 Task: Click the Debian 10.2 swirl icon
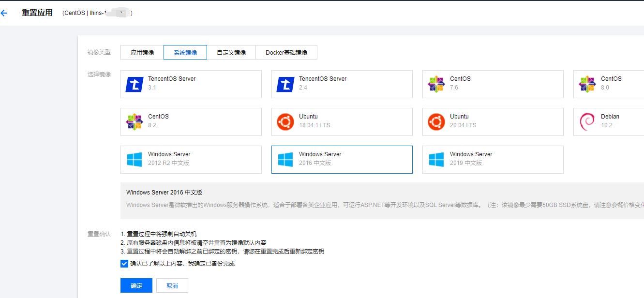point(587,122)
